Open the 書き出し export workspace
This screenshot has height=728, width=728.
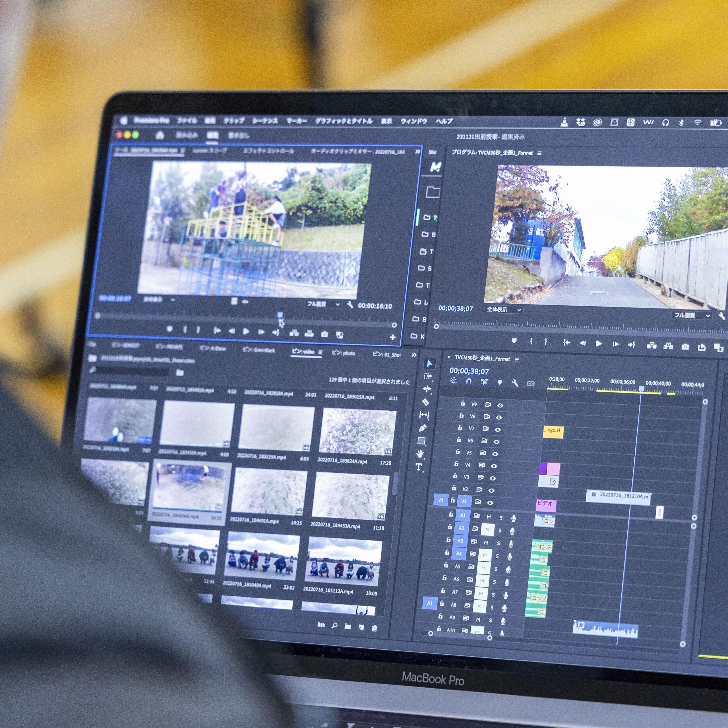239,135
